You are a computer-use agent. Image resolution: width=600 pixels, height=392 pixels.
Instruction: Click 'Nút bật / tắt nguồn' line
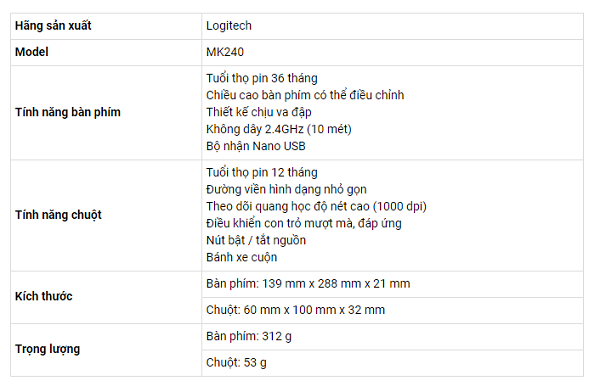coord(256,240)
